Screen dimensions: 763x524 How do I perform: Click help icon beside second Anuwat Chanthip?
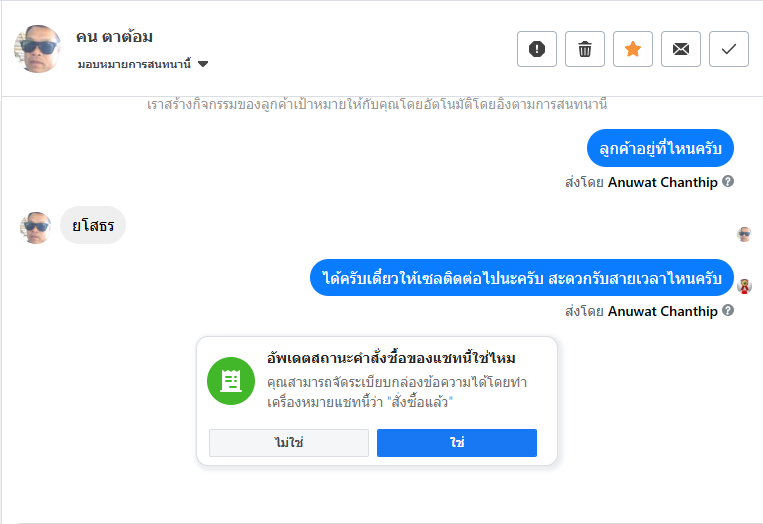[x=728, y=311]
